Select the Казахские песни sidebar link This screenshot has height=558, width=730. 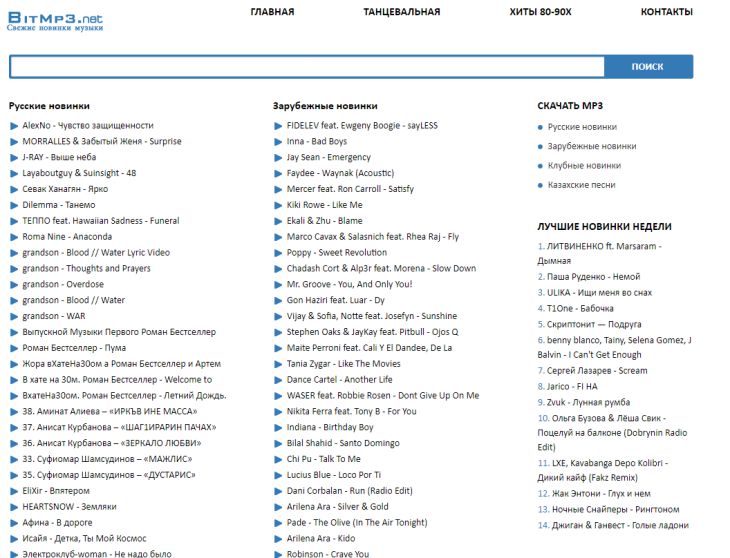(581, 185)
